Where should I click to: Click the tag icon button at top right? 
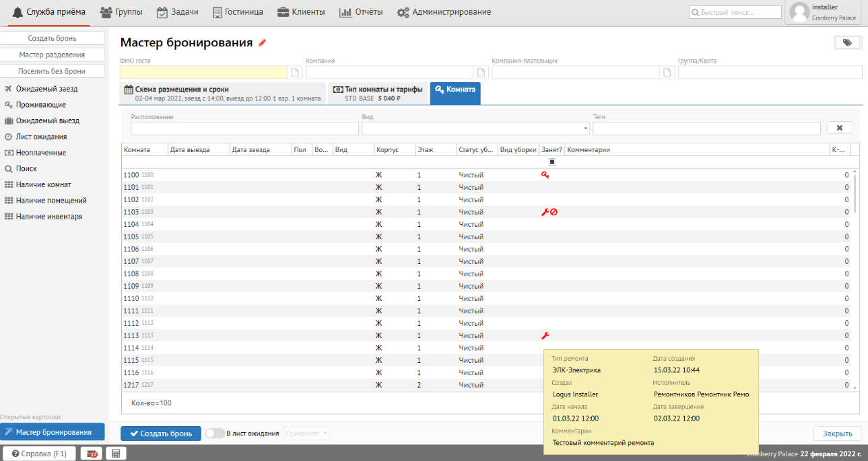pos(846,42)
